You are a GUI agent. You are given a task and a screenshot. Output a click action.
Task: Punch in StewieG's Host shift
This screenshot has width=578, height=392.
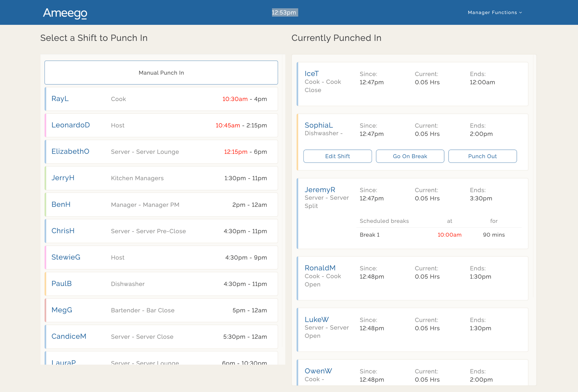pos(161,257)
